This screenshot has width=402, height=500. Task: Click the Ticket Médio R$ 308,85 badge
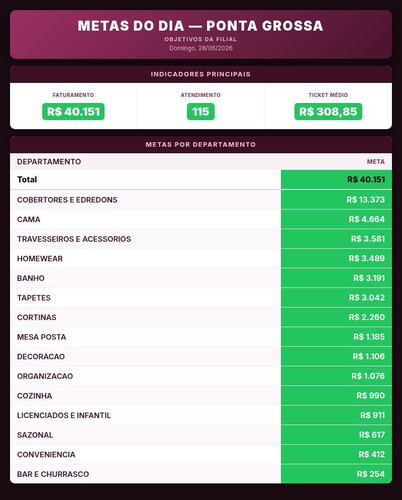(x=328, y=112)
